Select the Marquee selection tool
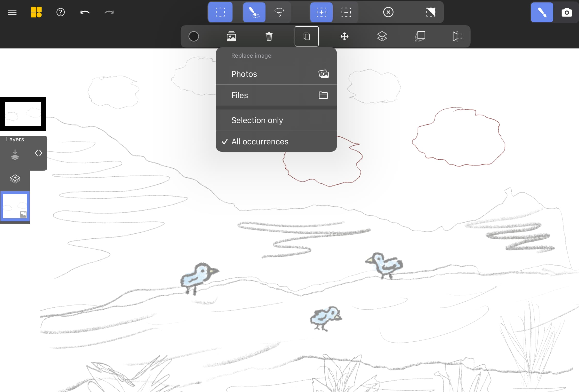Viewport: 579px width, 392px height. 220,12
